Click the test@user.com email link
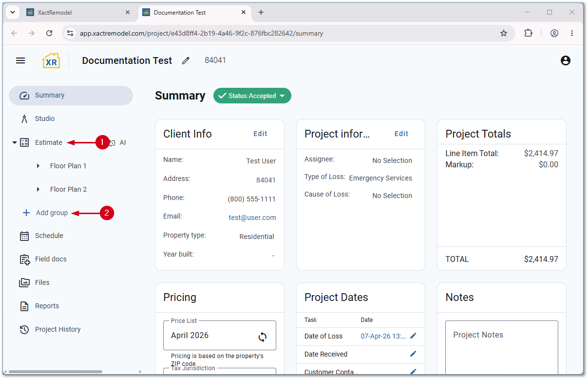This screenshot has height=379, width=588. 252,218
